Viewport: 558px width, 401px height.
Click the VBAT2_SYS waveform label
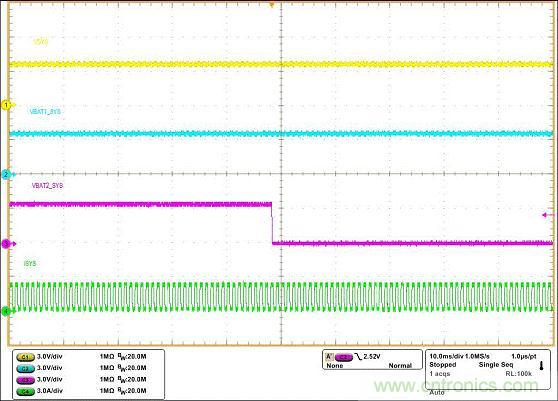tap(47, 185)
